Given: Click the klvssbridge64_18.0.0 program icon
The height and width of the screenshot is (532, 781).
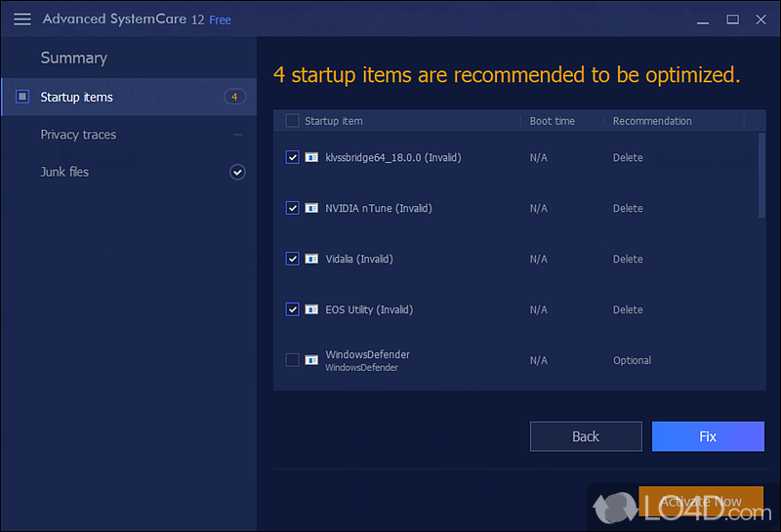Looking at the screenshot, I should click(x=311, y=157).
